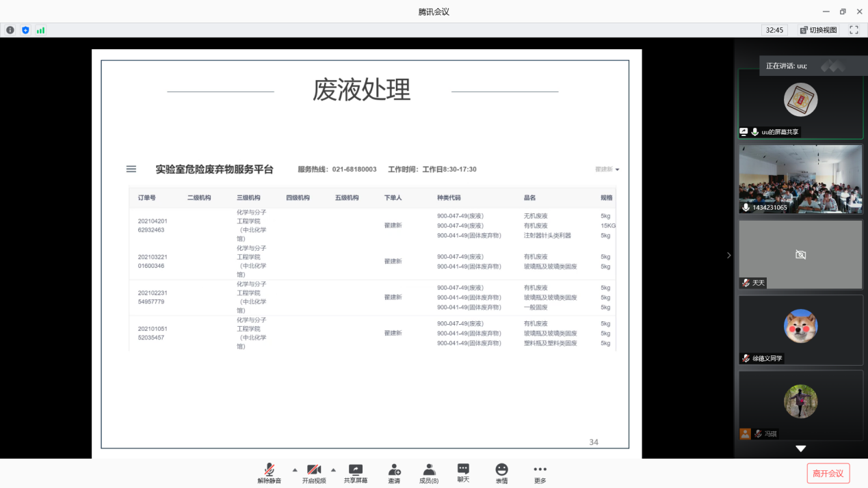The image size is (868, 488).
Task: Turn on video (开启视频)
Action: (x=314, y=473)
